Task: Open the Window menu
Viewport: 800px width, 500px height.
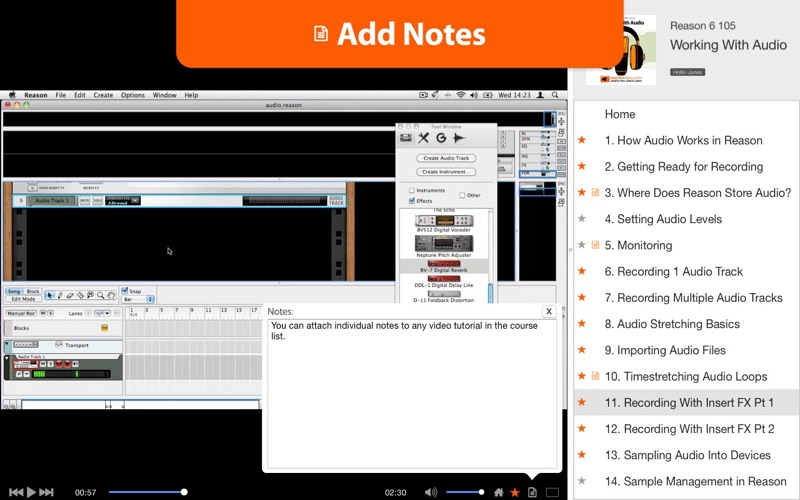Action: coord(164,95)
